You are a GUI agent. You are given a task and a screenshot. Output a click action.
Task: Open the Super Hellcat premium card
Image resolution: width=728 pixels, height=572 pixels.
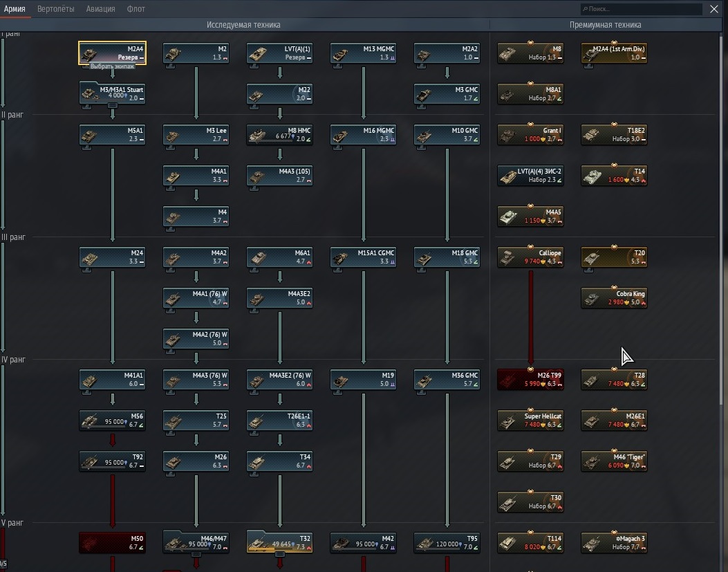530,421
